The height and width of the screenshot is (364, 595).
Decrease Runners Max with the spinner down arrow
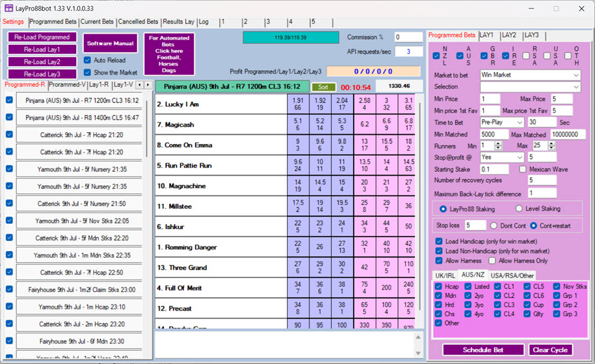(x=550, y=148)
